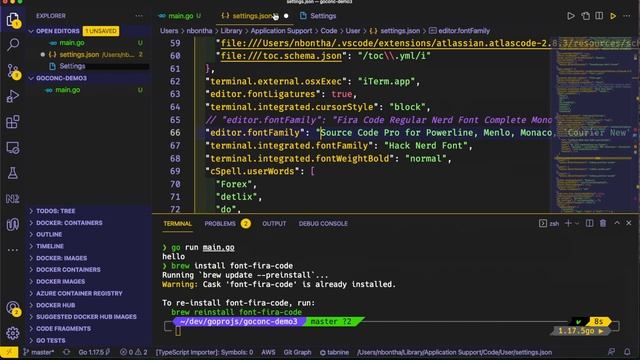
Task: Open errors and warnings count in status bar
Action: pyautogui.click(x=133, y=352)
